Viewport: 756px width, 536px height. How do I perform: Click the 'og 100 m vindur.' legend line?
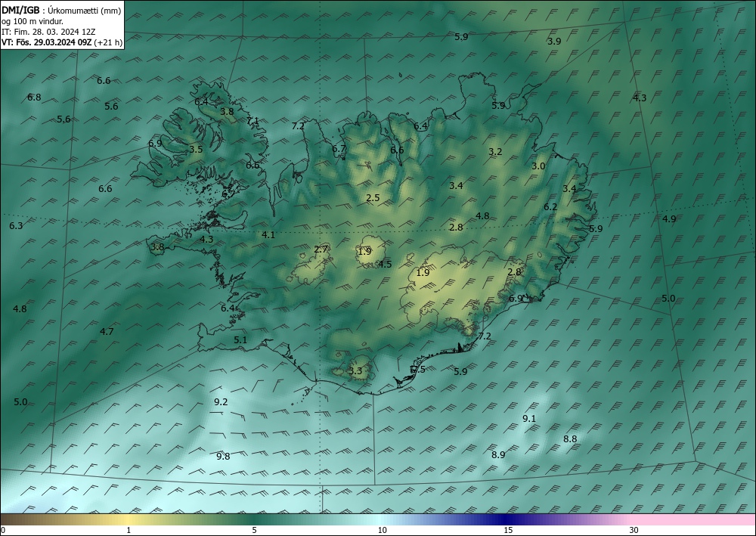tap(33, 21)
